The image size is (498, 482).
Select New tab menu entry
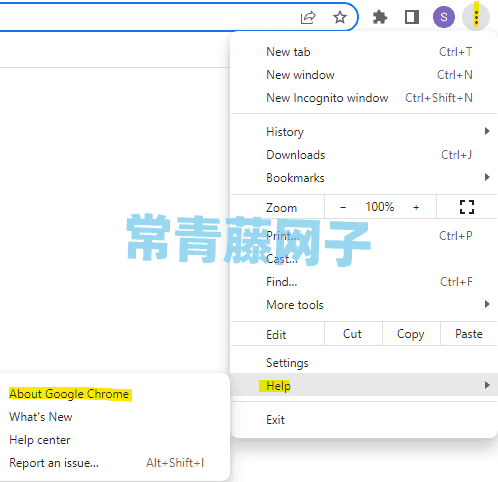(364, 52)
